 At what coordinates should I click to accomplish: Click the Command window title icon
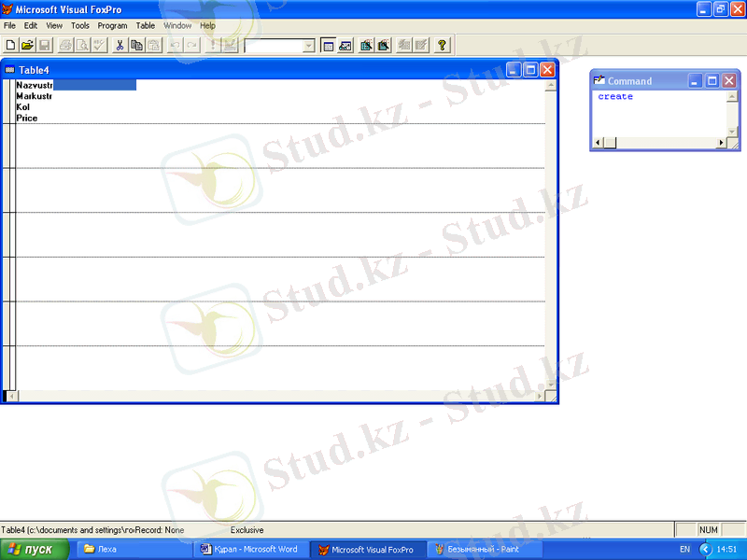pyautogui.click(x=599, y=80)
